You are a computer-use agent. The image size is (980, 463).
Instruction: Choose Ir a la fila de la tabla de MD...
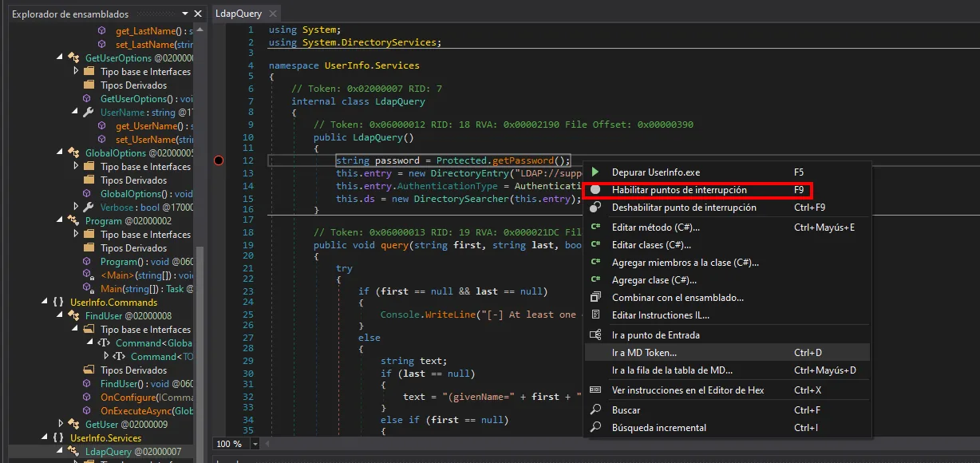tap(727, 370)
